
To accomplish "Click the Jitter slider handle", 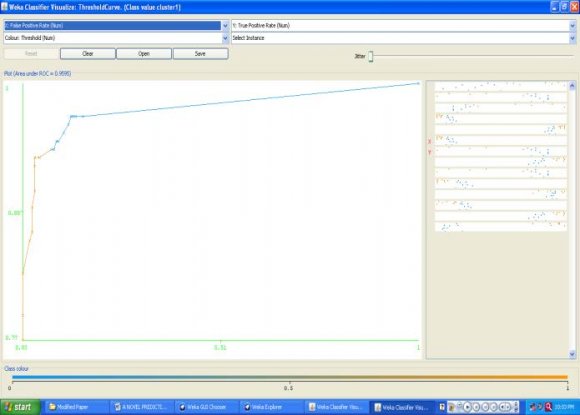I will click(x=371, y=56).
